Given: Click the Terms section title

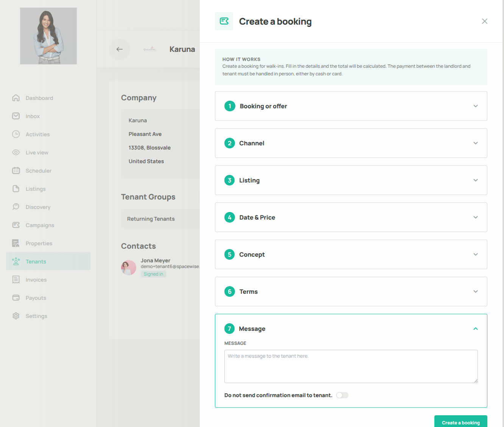Looking at the screenshot, I should pyautogui.click(x=249, y=291).
